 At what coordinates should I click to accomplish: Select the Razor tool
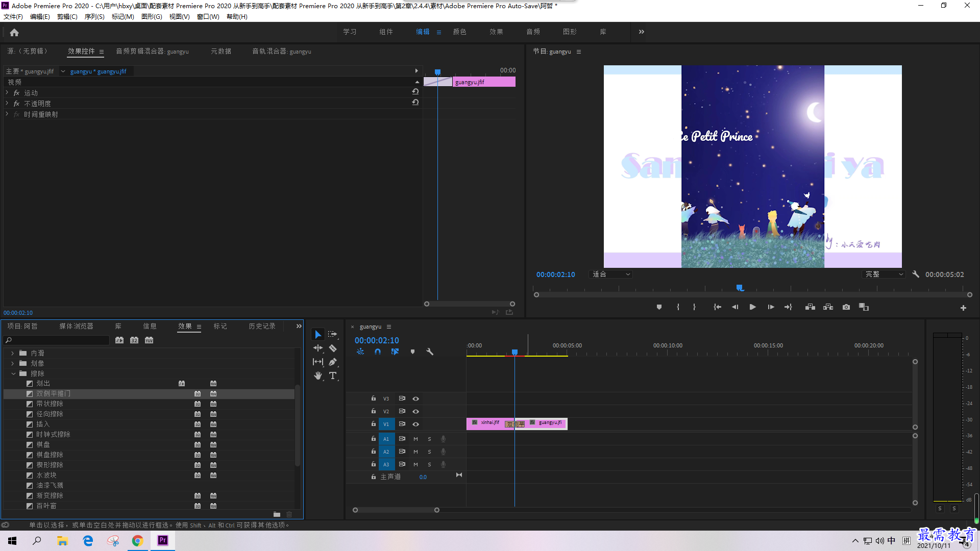(333, 348)
